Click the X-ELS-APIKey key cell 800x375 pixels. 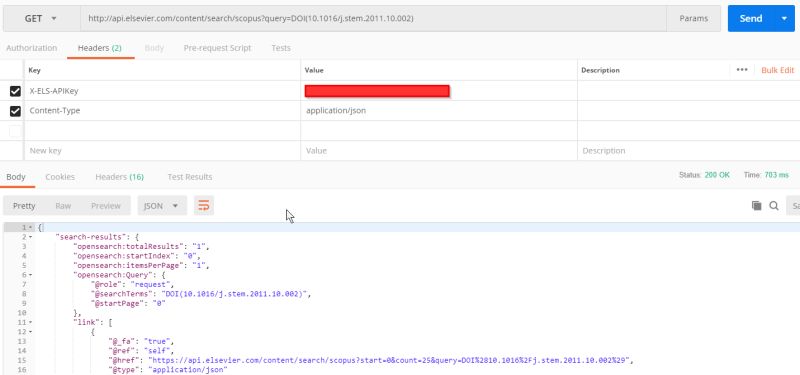[162, 91]
